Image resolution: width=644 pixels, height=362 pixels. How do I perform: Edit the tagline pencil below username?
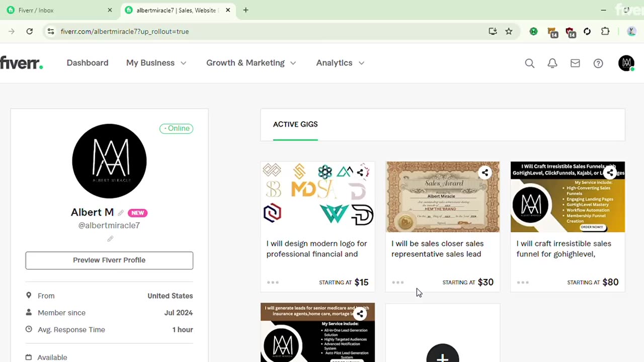click(x=110, y=239)
